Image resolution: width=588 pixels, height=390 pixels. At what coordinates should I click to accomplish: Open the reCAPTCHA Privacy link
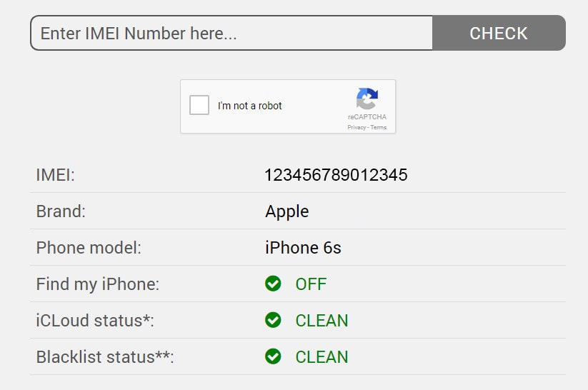click(357, 128)
